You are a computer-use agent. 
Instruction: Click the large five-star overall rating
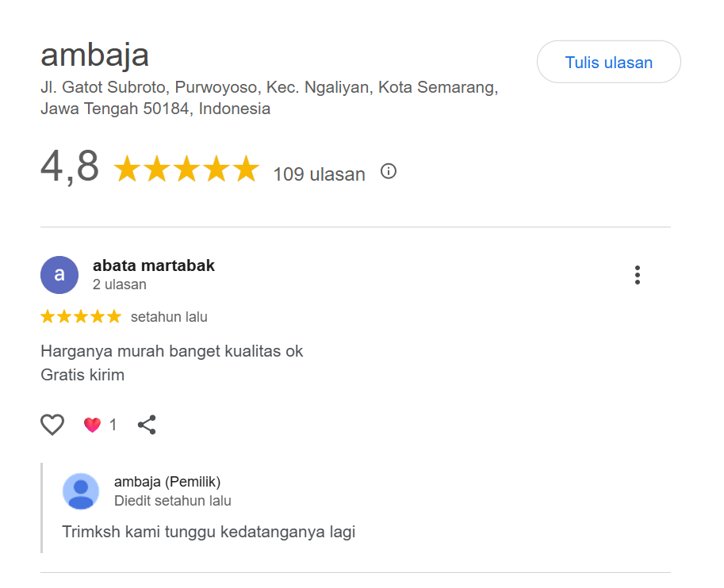coord(186,170)
